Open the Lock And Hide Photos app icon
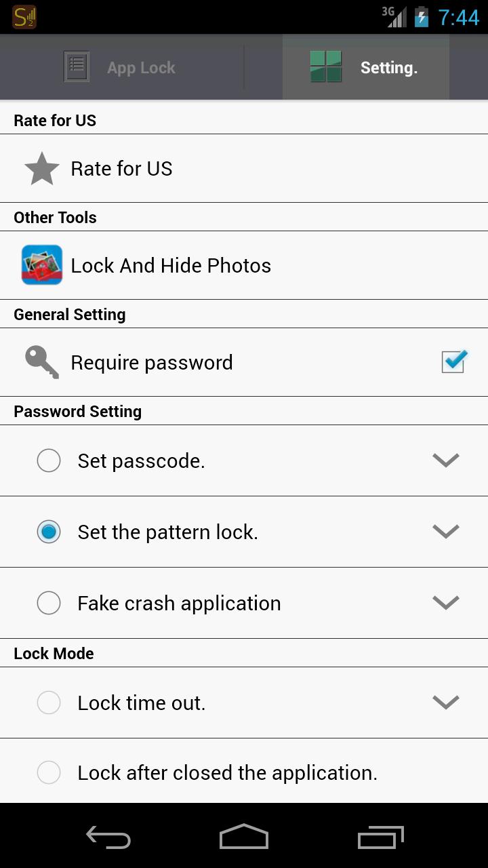 42,265
